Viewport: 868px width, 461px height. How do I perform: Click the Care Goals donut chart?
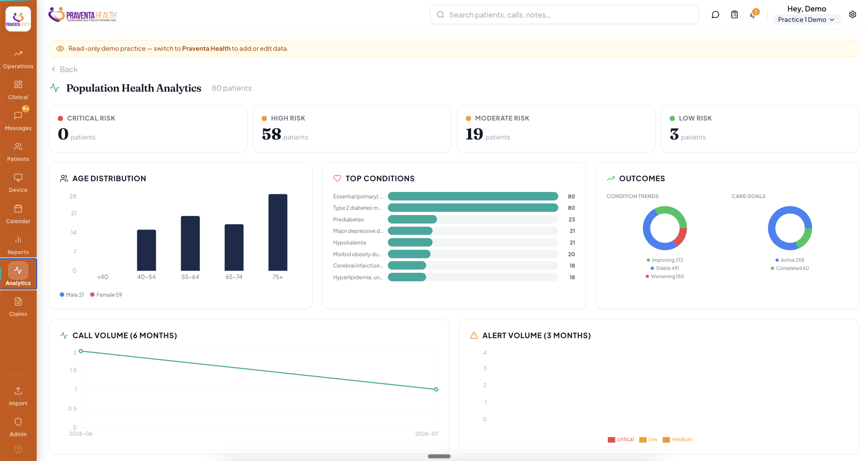coord(790,228)
